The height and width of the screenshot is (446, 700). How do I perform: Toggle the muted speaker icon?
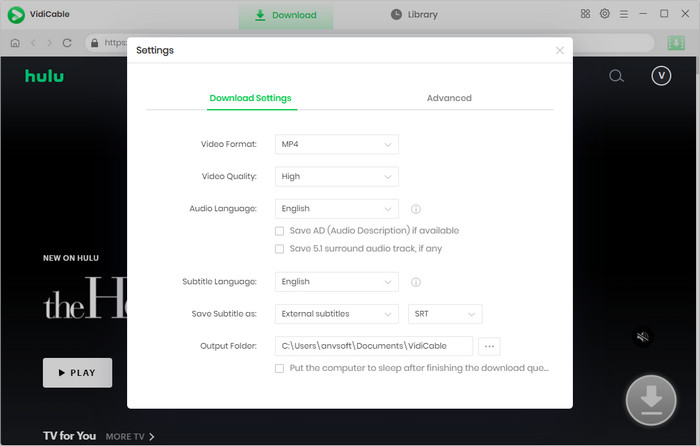[643, 337]
